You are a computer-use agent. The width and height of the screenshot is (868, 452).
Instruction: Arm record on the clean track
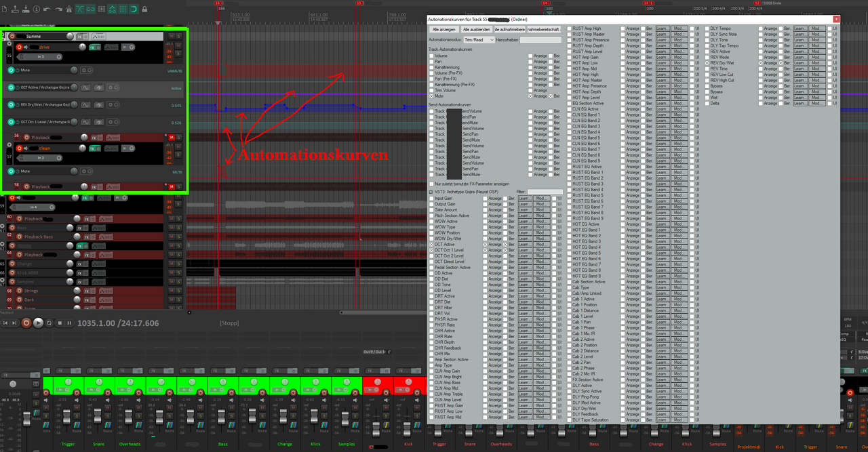pyautogui.click(x=19, y=148)
